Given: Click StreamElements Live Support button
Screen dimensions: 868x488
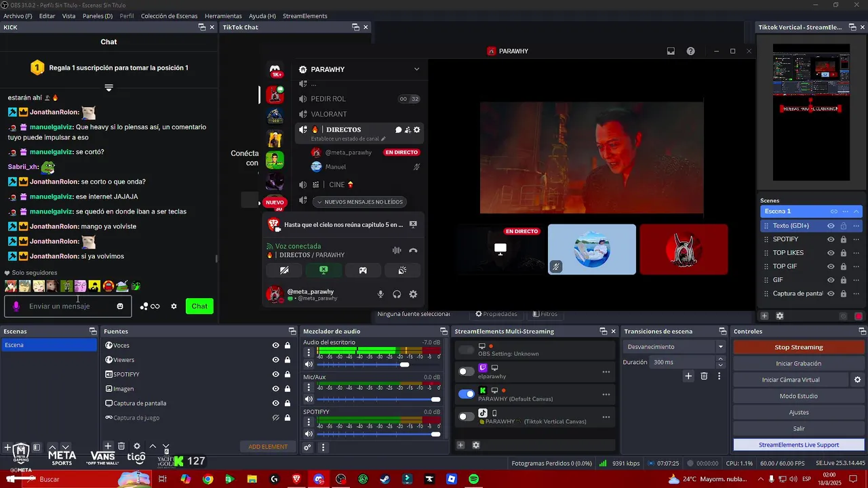Looking at the screenshot, I should point(799,445).
